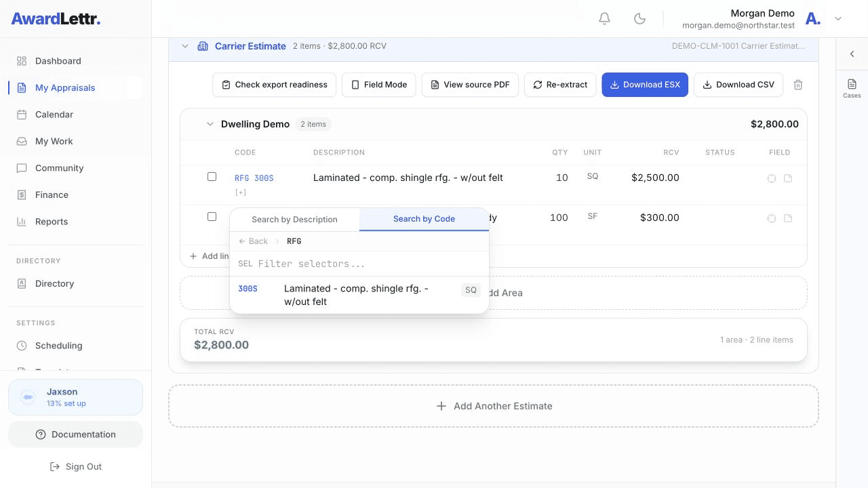Click Carrier Estimate title
Image resolution: width=868 pixels, height=488 pixels.
(x=250, y=46)
